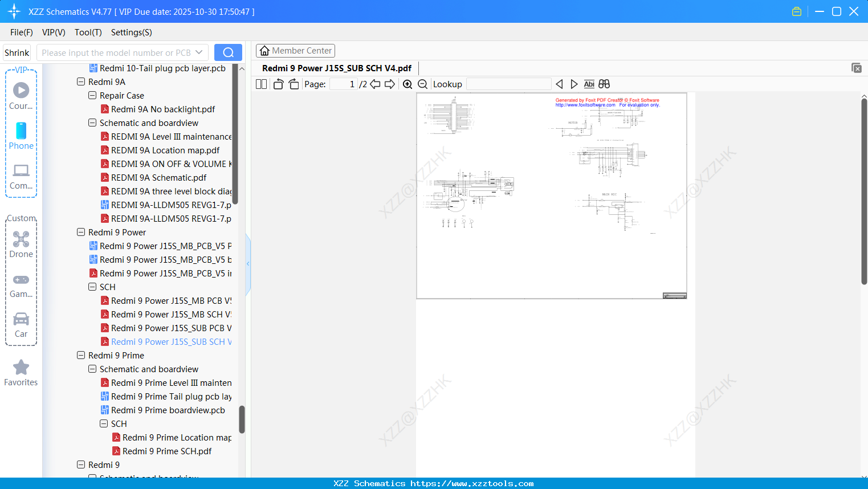Collapse the Redmi 9 Prime node
This screenshot has height=489, width=868.
(81, 355)
